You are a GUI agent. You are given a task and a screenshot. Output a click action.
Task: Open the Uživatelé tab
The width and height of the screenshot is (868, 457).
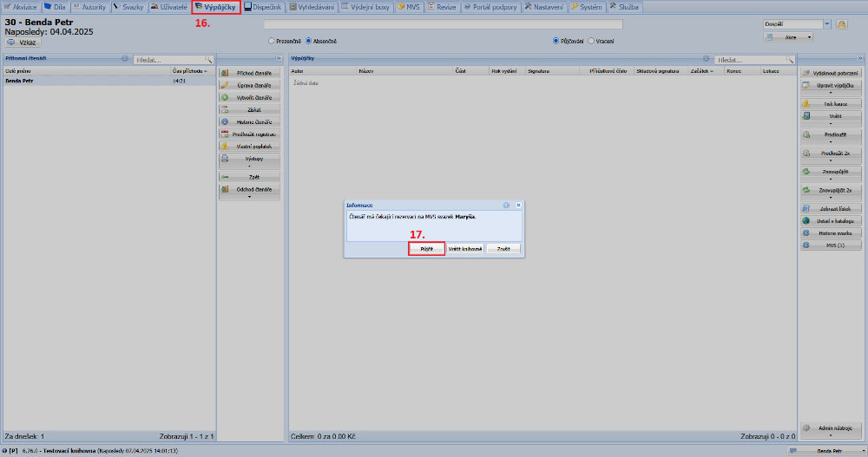click(168, 7)
